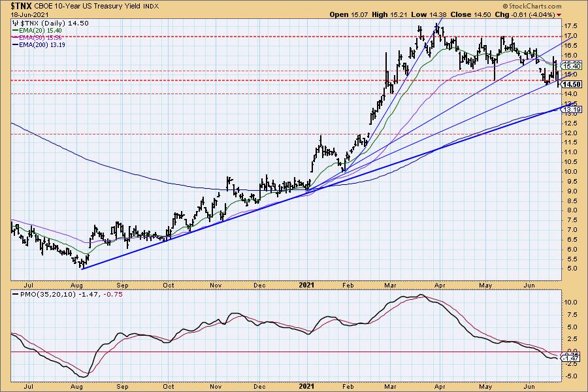This screenshot has height=392, width=588.
Task: Click the May label on the price panel time axis
Action: (485, 285)
